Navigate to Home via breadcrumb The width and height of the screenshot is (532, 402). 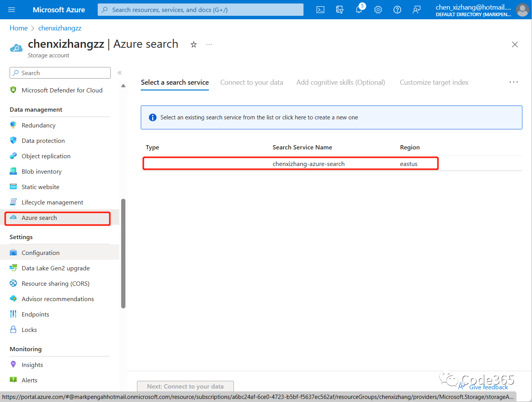pyautogui.click(x=18, y=28)
